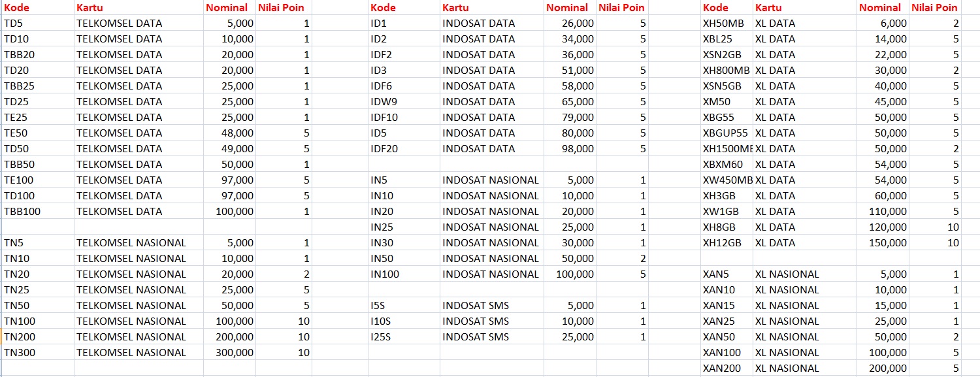Click the TN300 code cell

38,352
